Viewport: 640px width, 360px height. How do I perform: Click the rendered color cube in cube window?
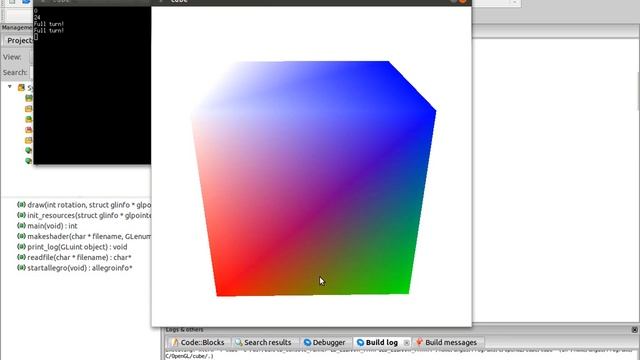click(x=313, y=178)
